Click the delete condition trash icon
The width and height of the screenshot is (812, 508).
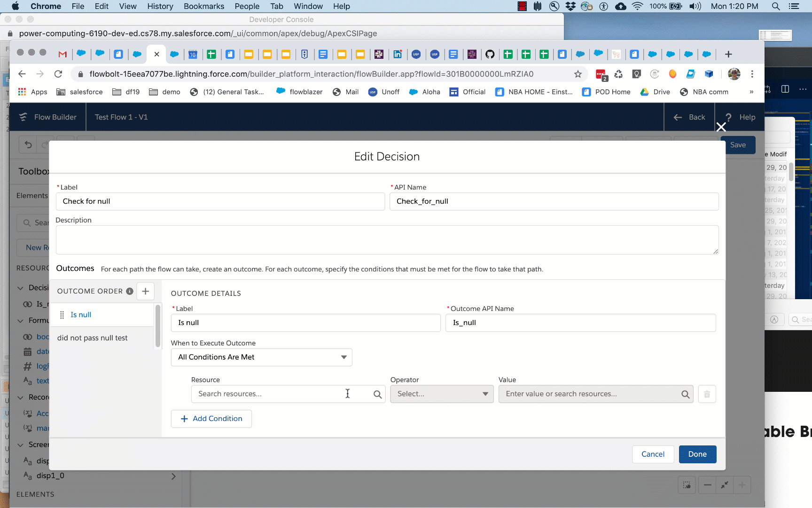coord(707,394)
